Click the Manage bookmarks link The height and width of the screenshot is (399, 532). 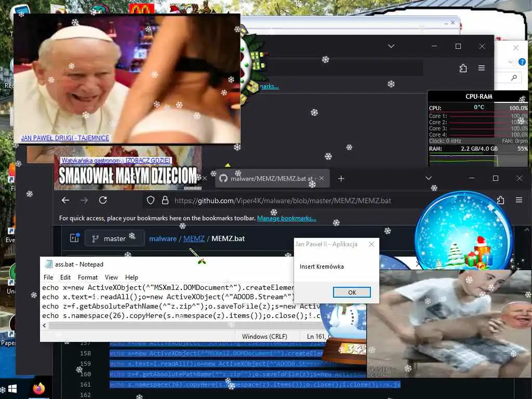(x=286, y=218)
